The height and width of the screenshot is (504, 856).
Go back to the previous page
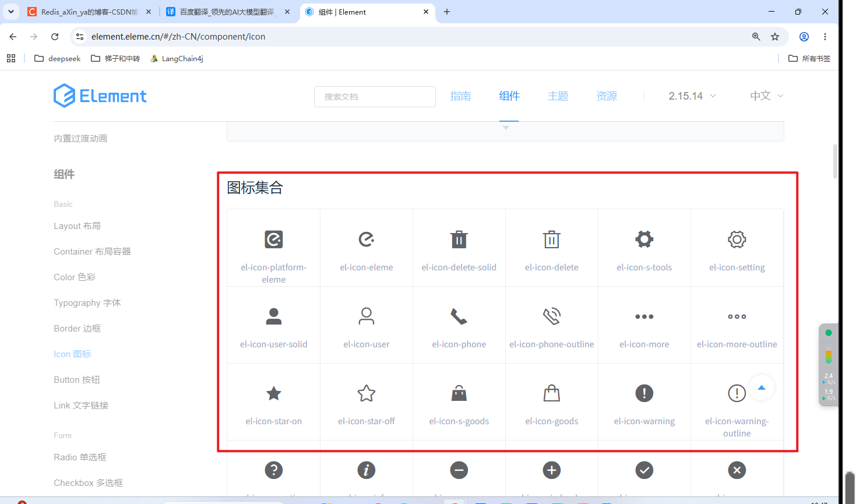(x=13, y=37)
